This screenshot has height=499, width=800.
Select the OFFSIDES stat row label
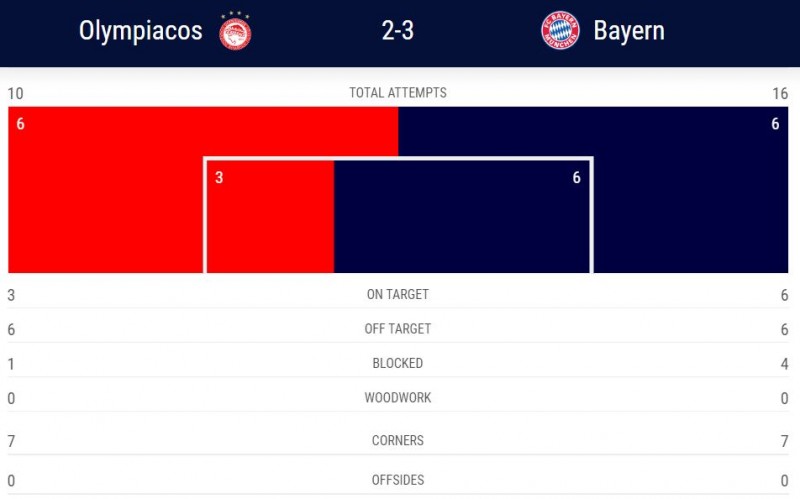[x=398, y=480]
